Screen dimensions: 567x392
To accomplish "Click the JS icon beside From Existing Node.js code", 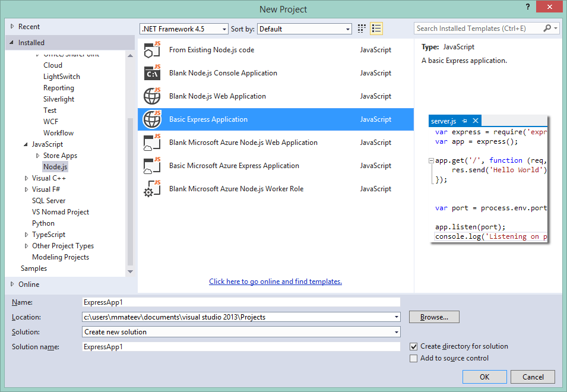I will (x=151, y=49).
